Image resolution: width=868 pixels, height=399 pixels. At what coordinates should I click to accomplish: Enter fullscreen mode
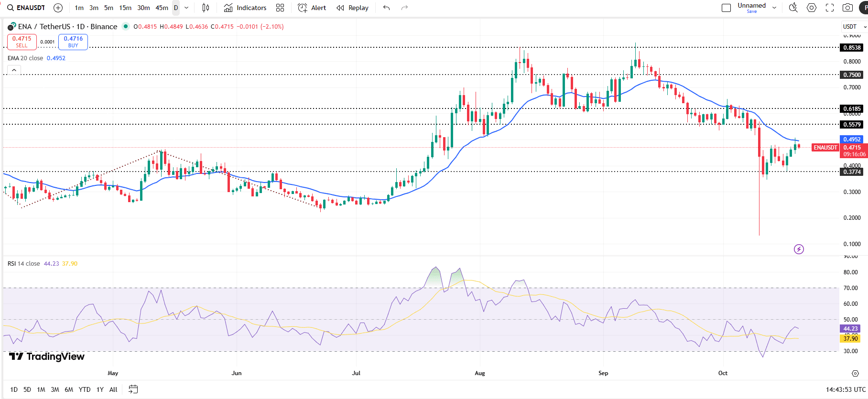click(x=830, y=8)
